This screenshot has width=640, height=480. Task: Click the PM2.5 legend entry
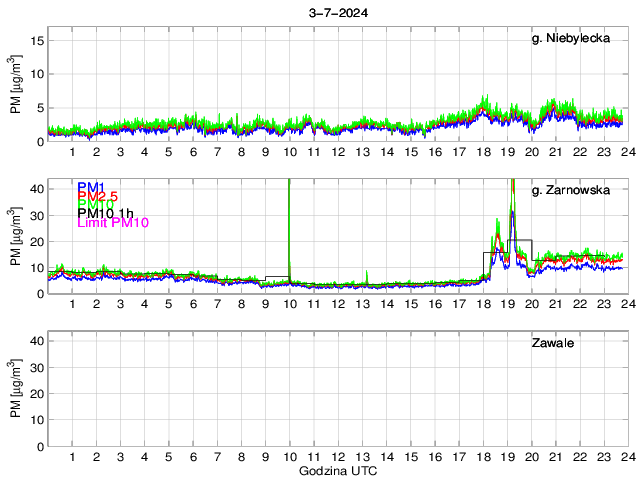(x=97, y=196)
